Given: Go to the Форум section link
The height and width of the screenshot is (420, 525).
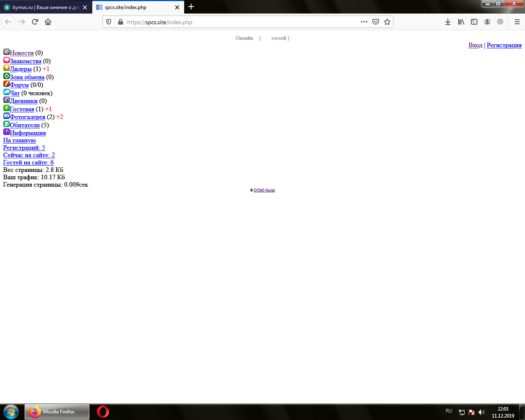Looking at the screenshot, I should [19, 85].
